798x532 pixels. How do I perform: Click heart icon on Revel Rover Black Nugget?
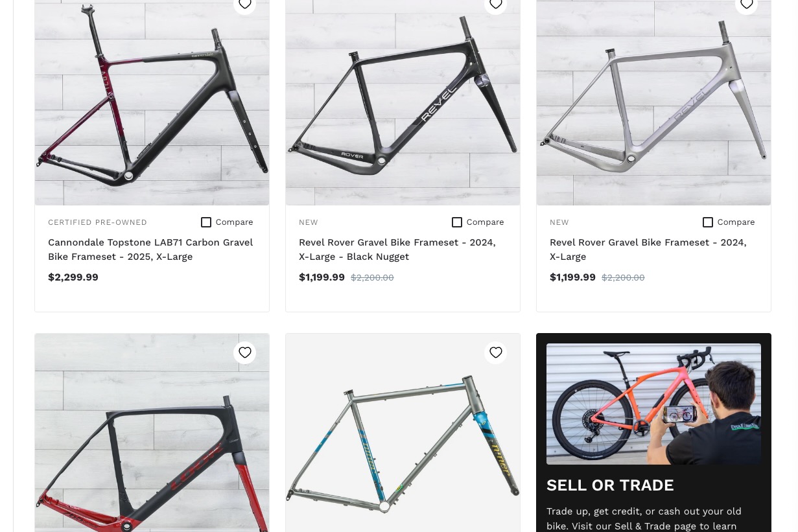(x=495, y=4)
